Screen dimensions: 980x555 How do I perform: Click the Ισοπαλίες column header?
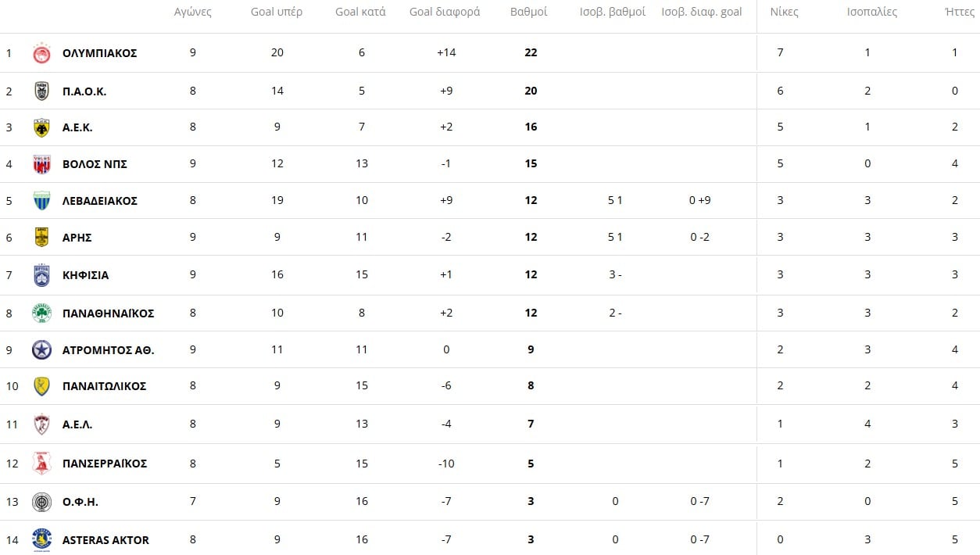pos(872,12)
